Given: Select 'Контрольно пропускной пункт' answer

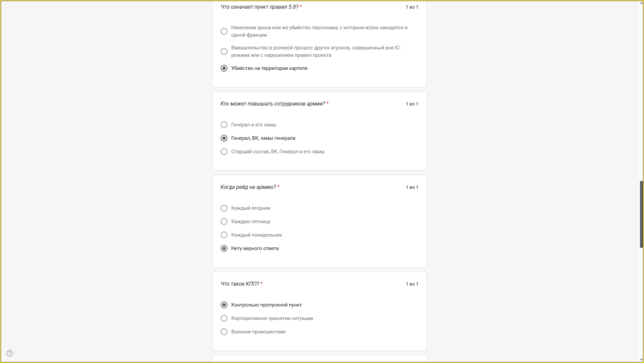Looking at the screenshot, I should 224,305.
